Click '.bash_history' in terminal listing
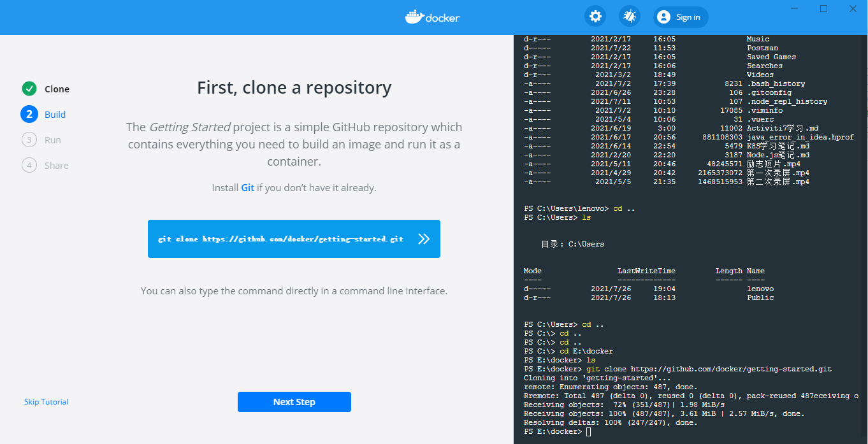 click(x=776, y=83)
